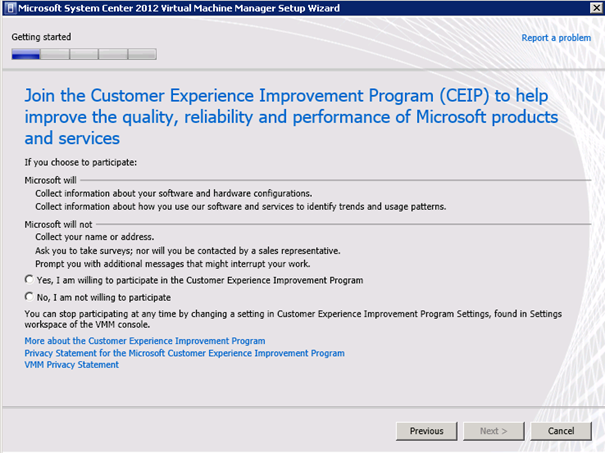The width and height of the screenshot is (605, 453).
Task: Open the Report a problem link
Action: click(x=556, y=38)
